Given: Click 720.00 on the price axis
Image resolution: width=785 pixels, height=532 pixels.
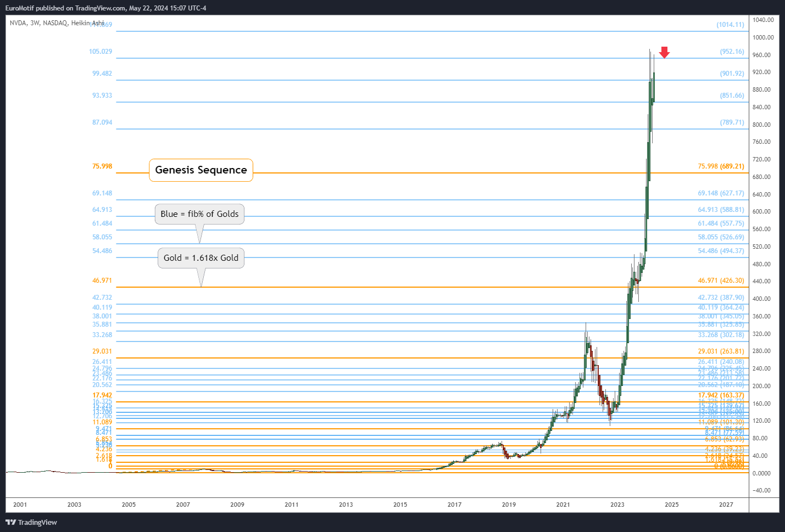Looking at the screenshot, I should point(761,159).
